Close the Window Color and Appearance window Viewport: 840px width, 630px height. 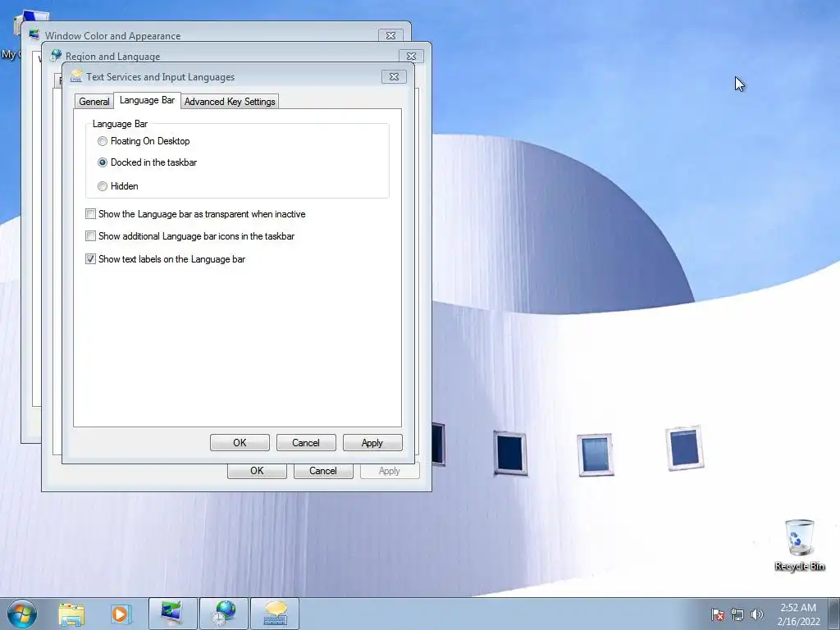390,36
